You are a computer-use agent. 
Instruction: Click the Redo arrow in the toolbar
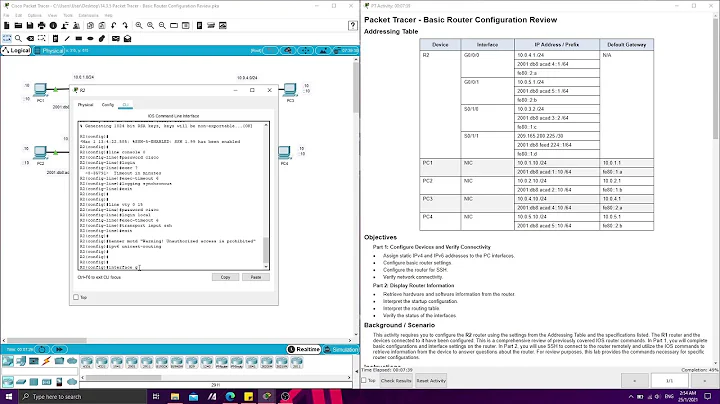(125, 25)
